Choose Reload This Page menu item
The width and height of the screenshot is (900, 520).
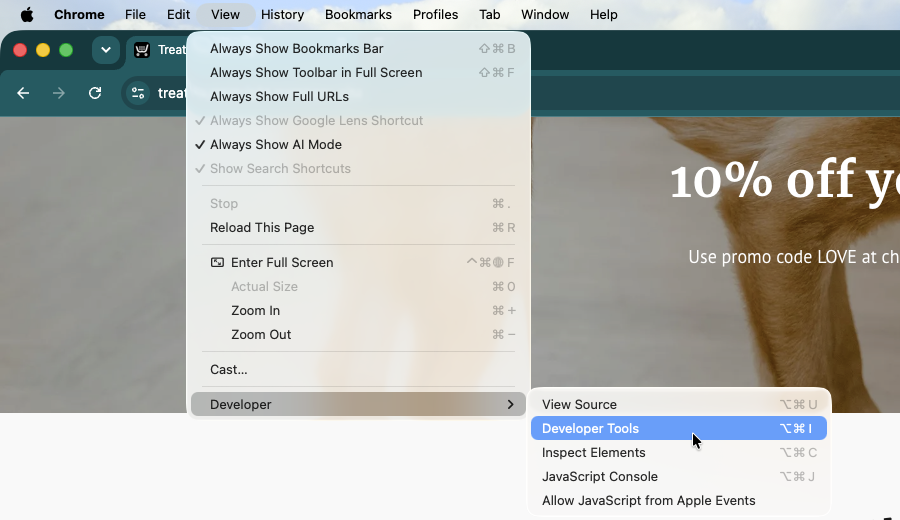pyautogui.click(x=359, y=228)
